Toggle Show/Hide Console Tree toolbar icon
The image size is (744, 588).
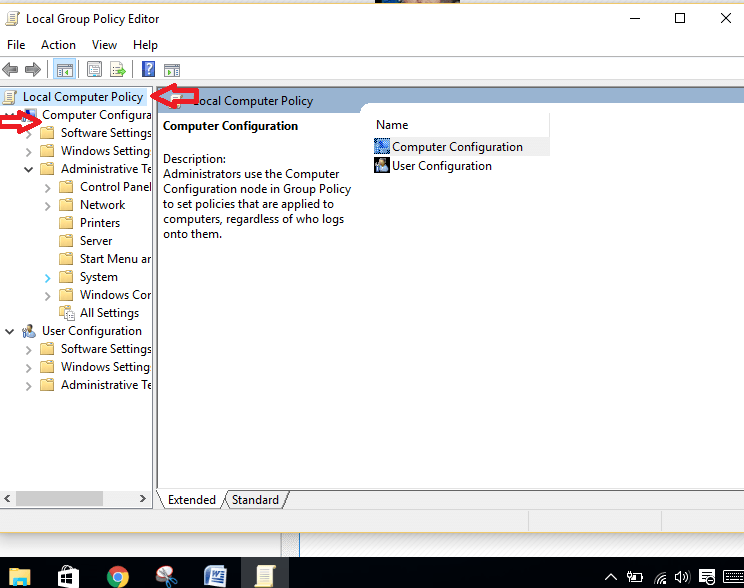click(x=65, y=70)
